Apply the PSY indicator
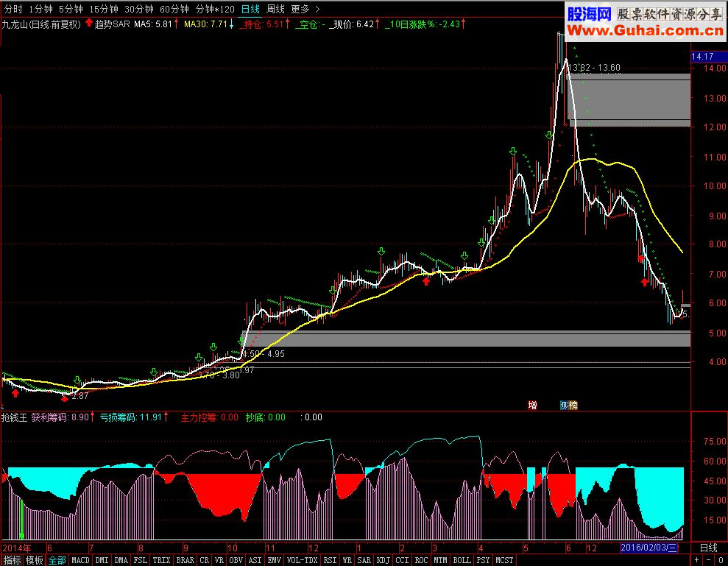 click(x=483, y=560)
